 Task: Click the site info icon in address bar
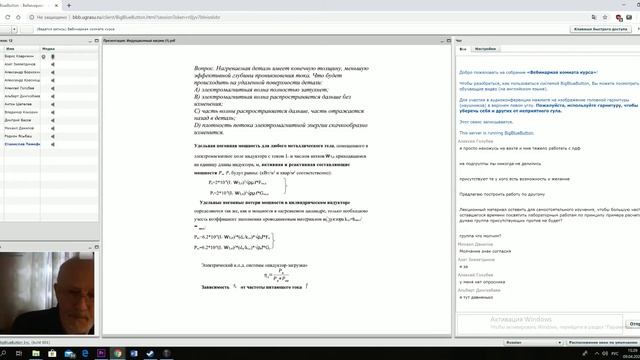coord(31,17)
